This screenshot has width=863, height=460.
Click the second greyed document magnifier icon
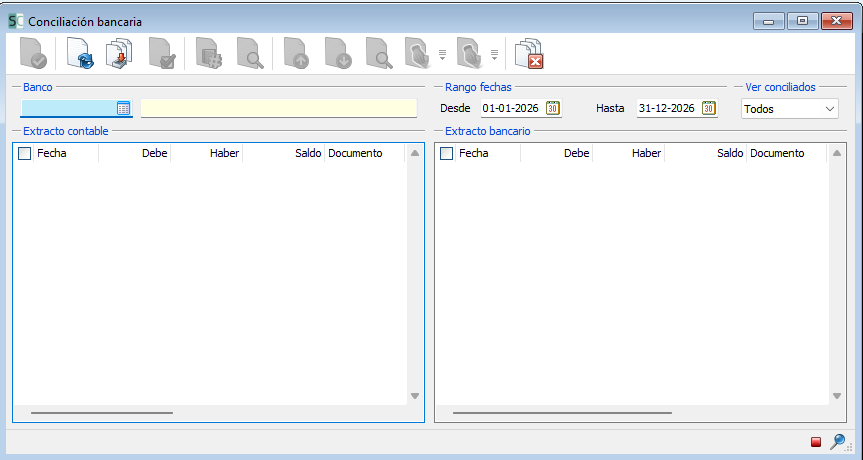[x=379, y=53]
